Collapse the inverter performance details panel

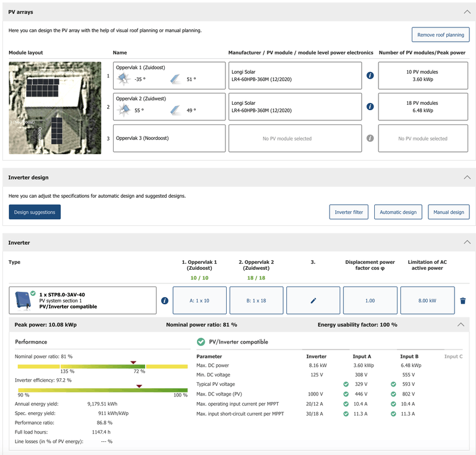[460, 325]
